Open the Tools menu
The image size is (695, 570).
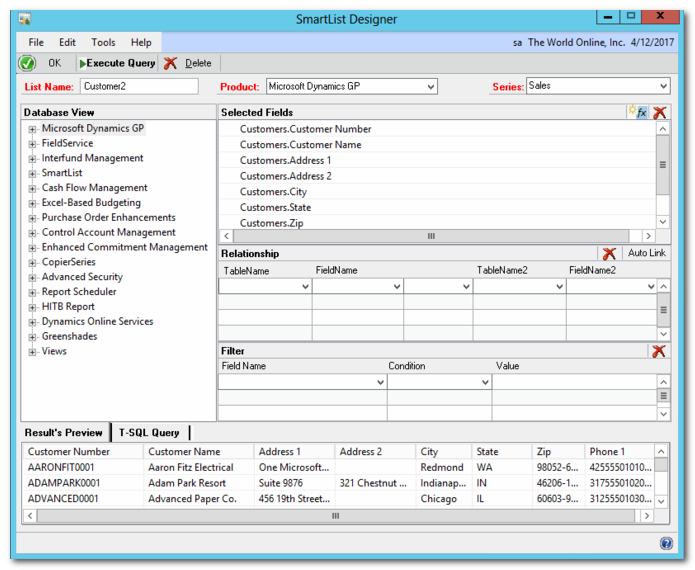click(103, 43)
